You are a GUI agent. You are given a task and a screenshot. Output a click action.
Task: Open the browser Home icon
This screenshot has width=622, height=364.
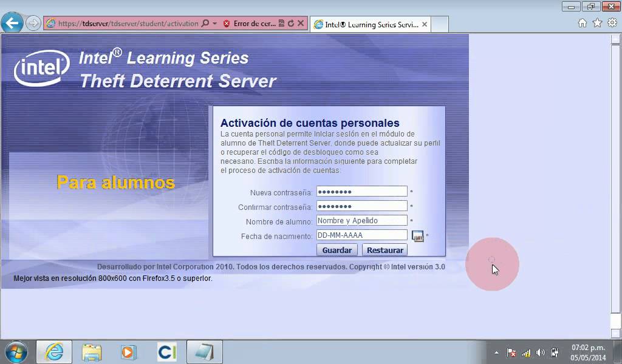pyautogui.click(x=583, y=23)
